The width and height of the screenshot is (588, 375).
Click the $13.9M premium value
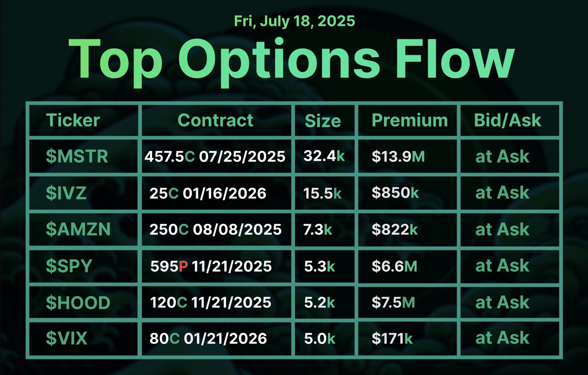398,156
